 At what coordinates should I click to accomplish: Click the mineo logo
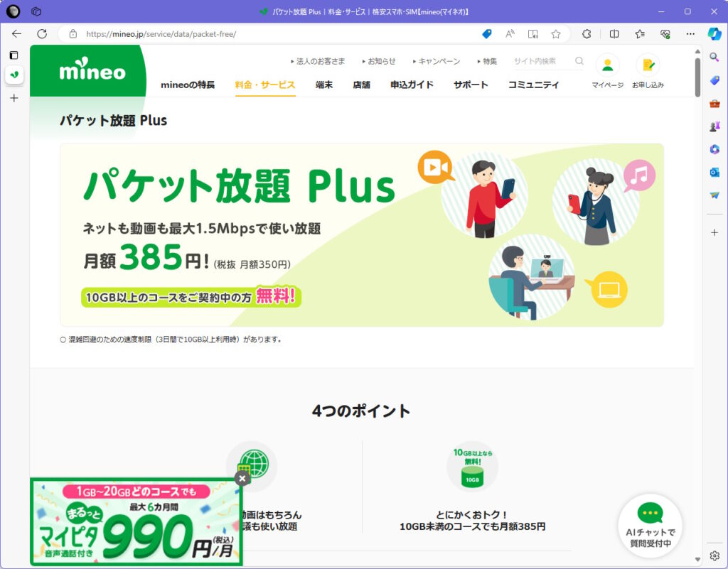click(92, 70)
